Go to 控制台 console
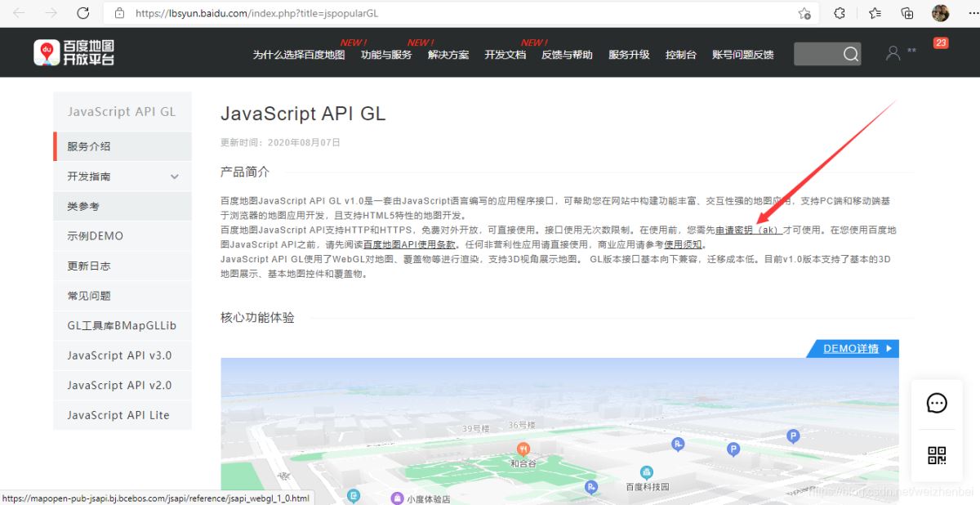 pyautogui.click(x=681, y=55)
